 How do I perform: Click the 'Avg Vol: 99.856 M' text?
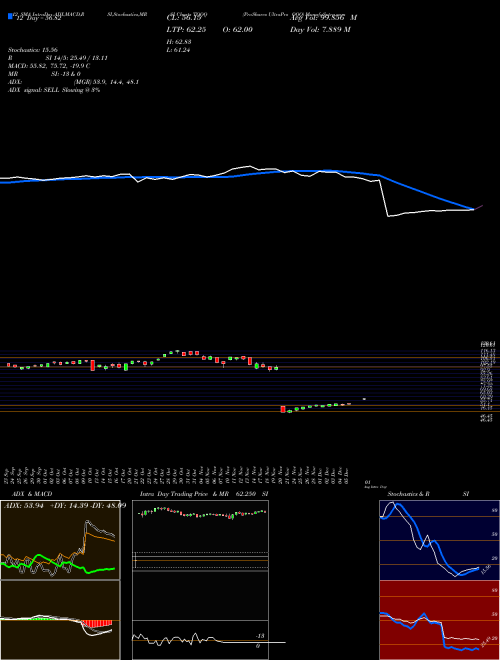(324, 18)
